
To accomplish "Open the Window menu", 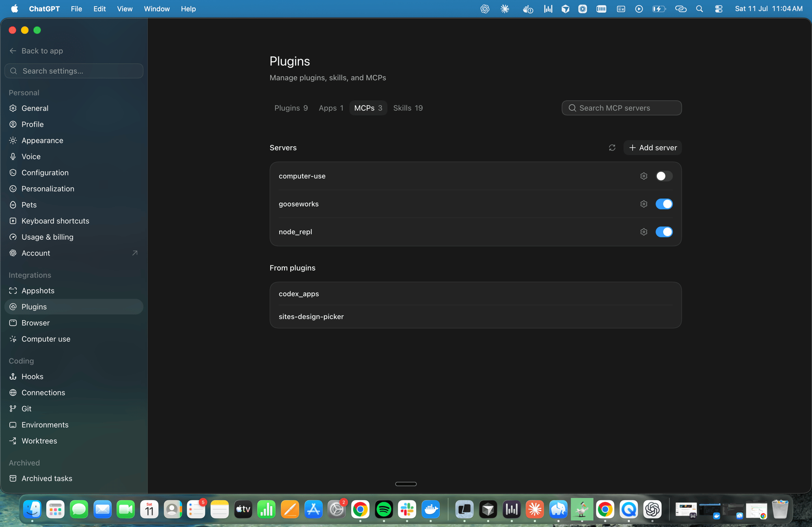I will (x=157, y=9).
